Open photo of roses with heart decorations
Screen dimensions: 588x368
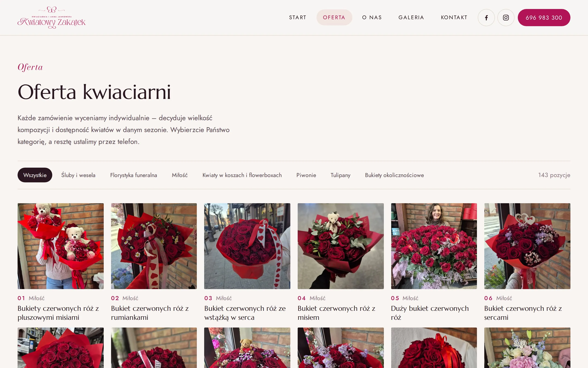(527, 246)
